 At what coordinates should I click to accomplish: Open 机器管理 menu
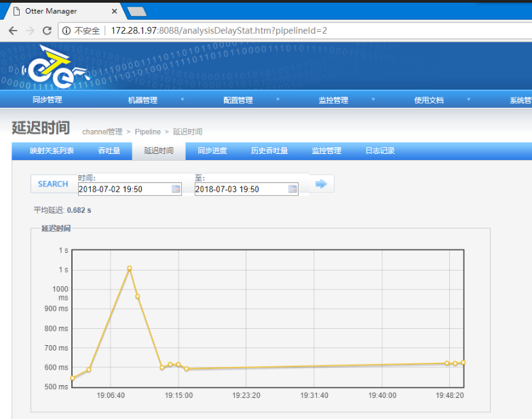tap(142, 100)
